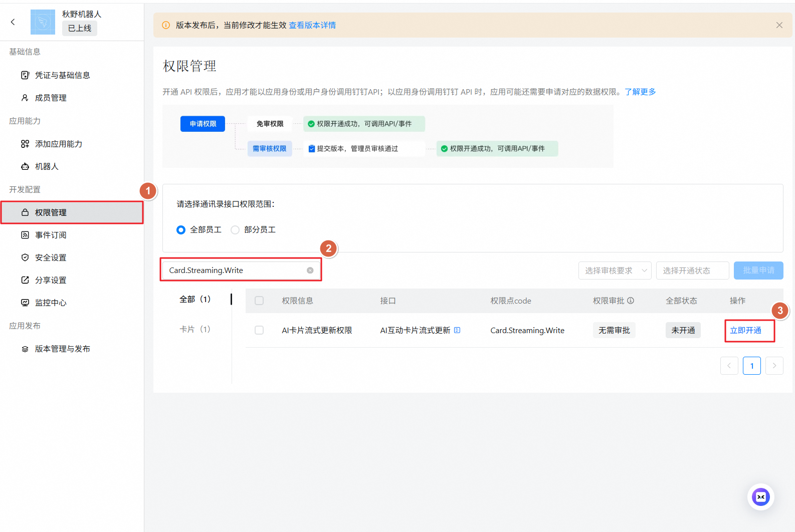This screenshot has width=795, height=532.
Task: Open the 选择审核要求 dropdown
Action: tap(615, 271)
